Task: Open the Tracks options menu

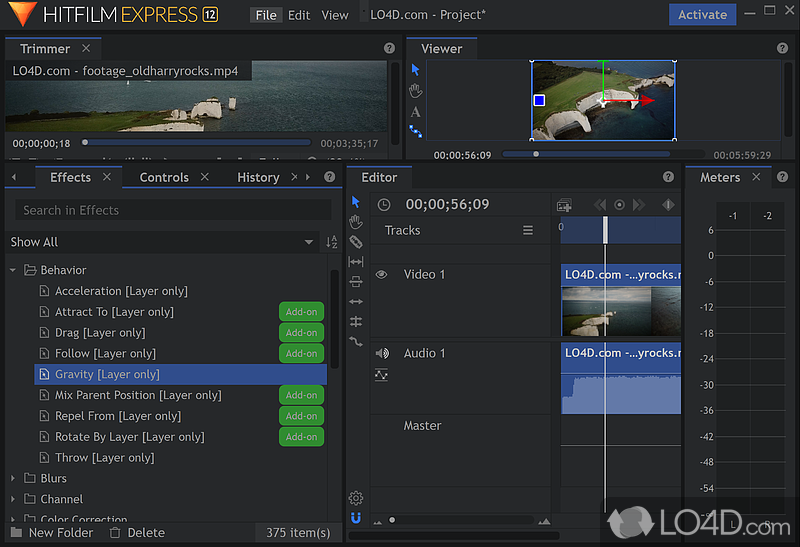Action: click(528, 231)
